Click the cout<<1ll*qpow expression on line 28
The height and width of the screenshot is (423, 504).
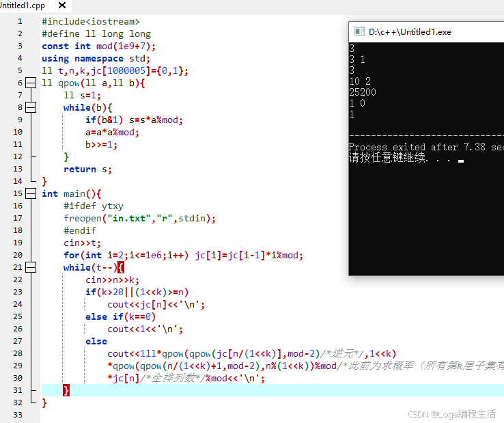pyautogui.click(x=252, y=353)
